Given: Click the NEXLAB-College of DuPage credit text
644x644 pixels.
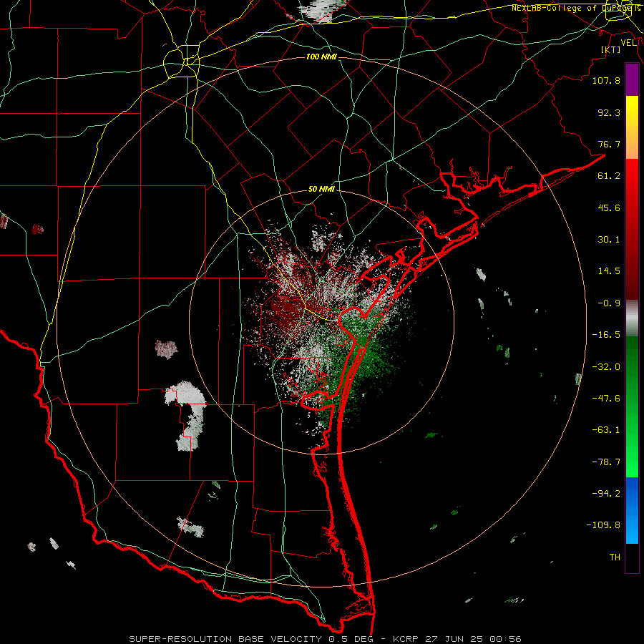Looking at the screenshot, I should [x=575, y=8].
